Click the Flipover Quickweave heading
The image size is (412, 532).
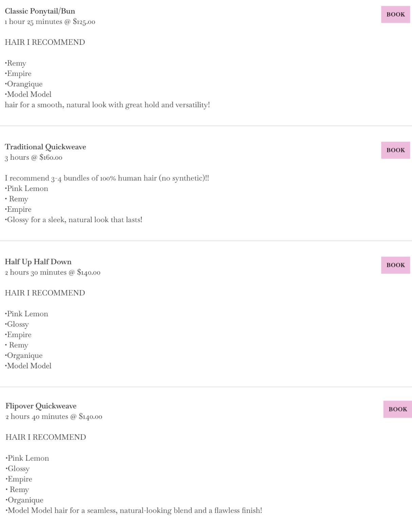click(41, 406)
